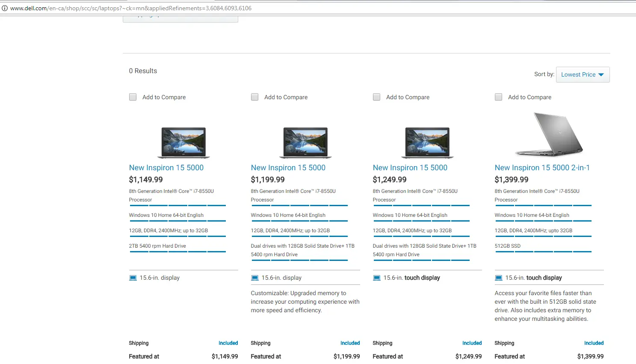This screenshot has width=636, height=364.
Task: Click the Sort by dropdown arrow
Action: (x=601, y=75)
